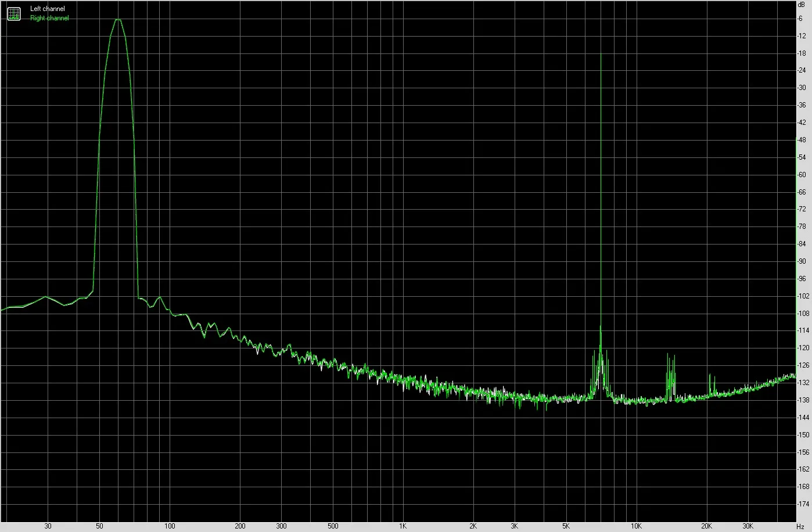Click the -60 label on dB scale
Image resolution: width=812 pixels, height=532 pixels.
[x=802, y=175]
